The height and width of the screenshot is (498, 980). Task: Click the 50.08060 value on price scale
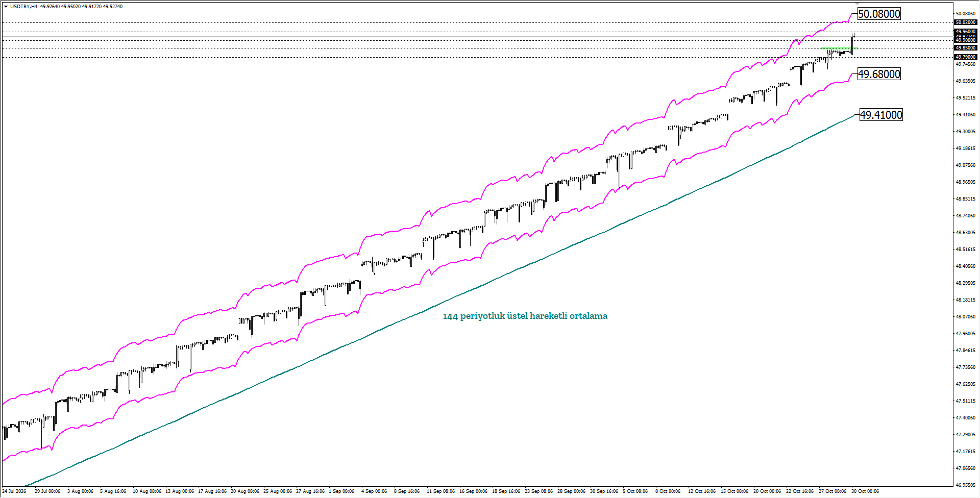pos(966,14)
